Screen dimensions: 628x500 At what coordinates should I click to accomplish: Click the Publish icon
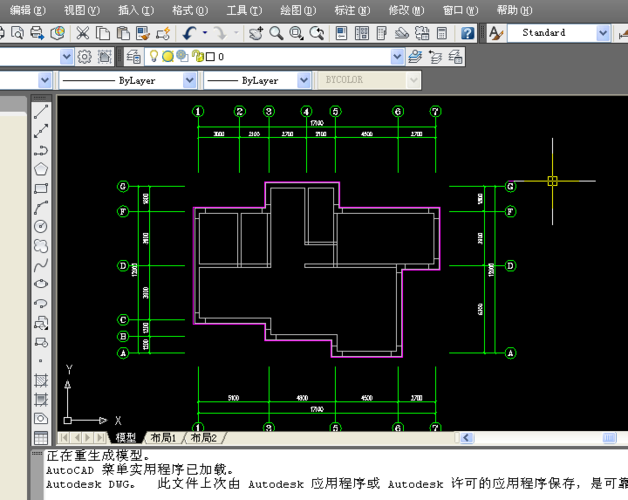[x=58, y=33]
